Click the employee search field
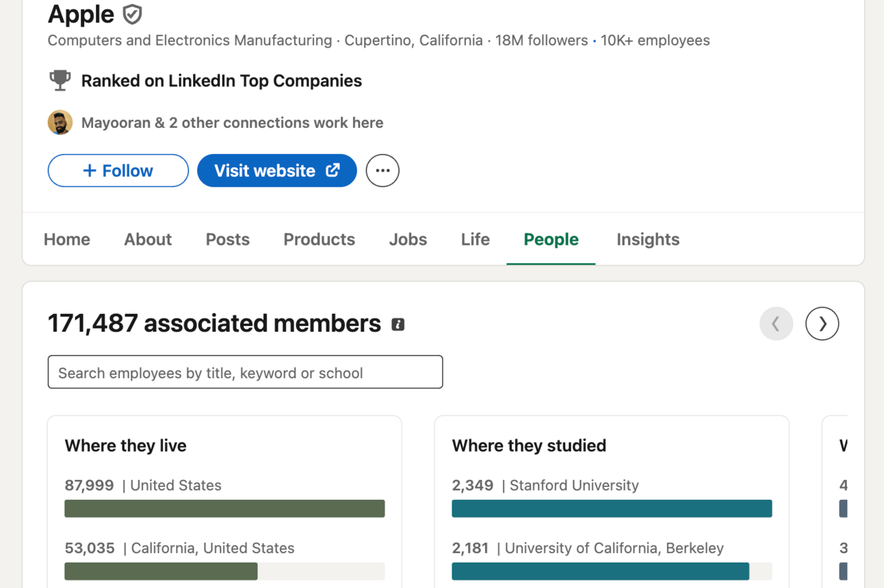884x588 pixels. (x=245, y=373)
